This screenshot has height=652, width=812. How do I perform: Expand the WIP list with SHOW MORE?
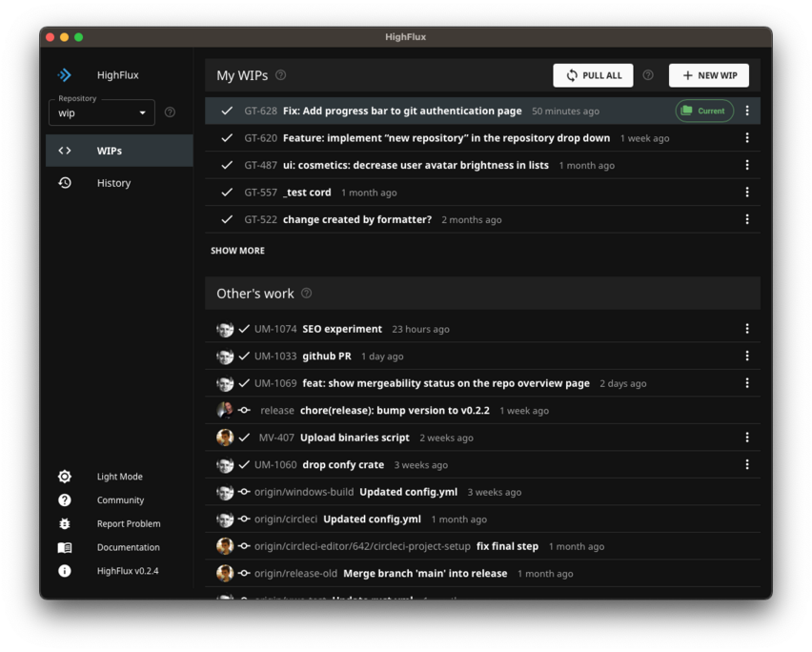coord(237,250)
